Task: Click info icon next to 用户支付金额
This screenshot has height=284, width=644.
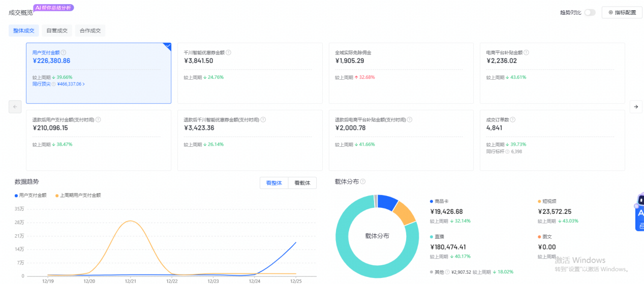Action: tap(64, 52)
